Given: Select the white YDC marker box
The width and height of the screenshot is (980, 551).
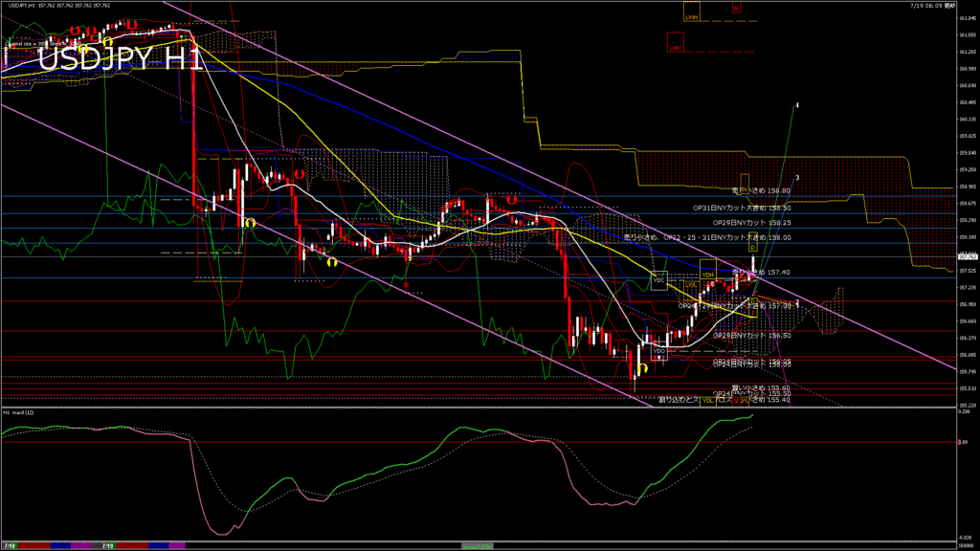Looking at the screenshot, I should point(658,280).
